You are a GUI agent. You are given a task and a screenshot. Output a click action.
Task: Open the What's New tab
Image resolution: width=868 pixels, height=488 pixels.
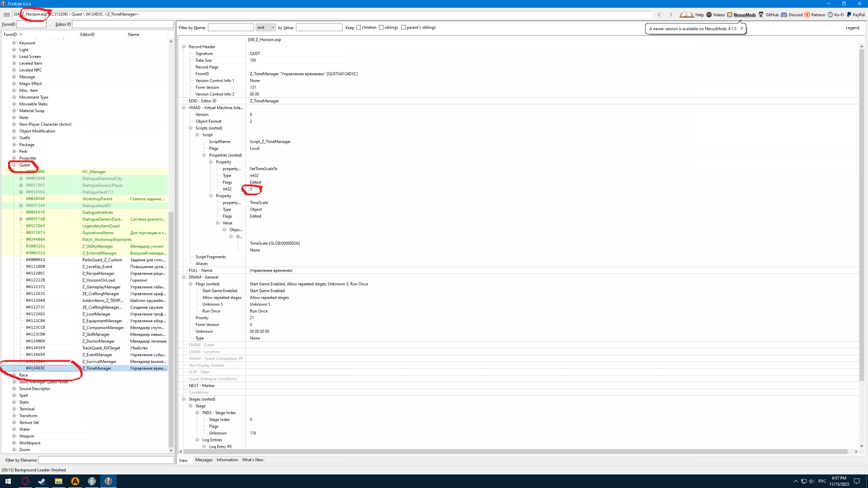[x=252, y=460]
